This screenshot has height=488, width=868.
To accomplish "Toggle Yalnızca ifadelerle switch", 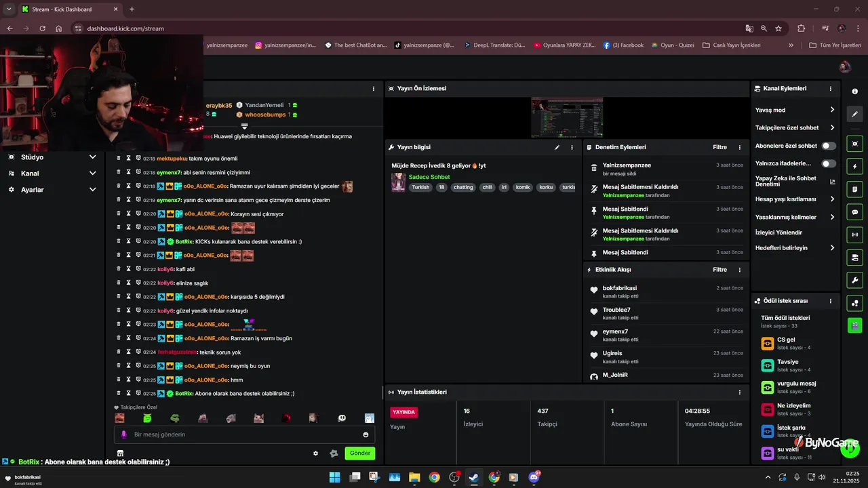I will [829, 163].
